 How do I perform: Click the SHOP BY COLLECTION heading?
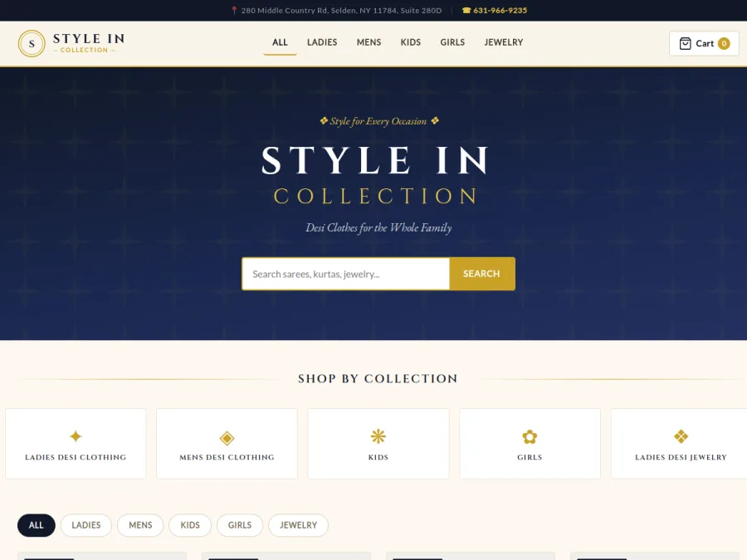click(x=378, y=378)
